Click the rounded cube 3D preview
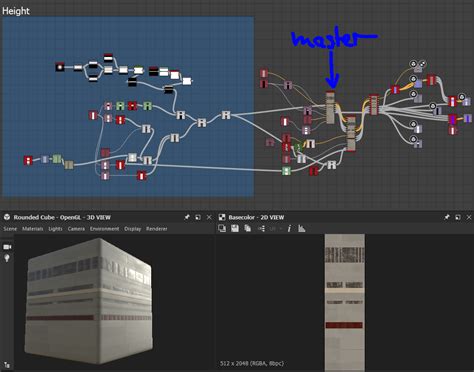Viewport: 474px width, 372px height. point(89,301)
